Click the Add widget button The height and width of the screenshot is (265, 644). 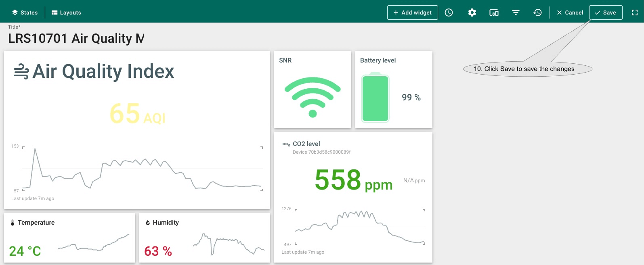[412, 13]
